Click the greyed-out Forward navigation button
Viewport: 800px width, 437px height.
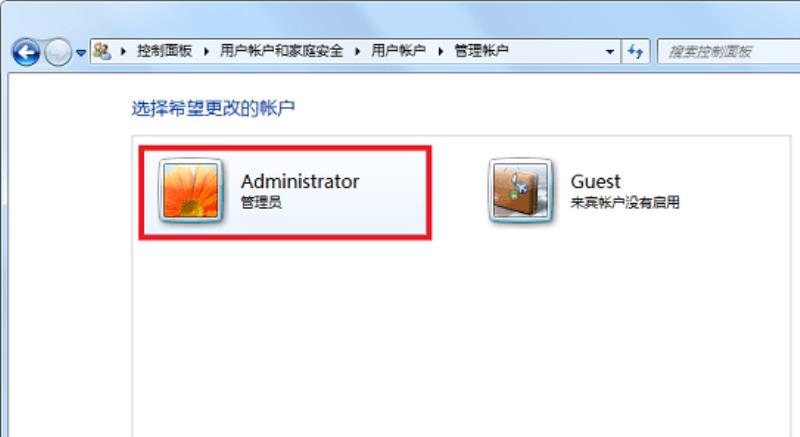[x=58, y=52]
